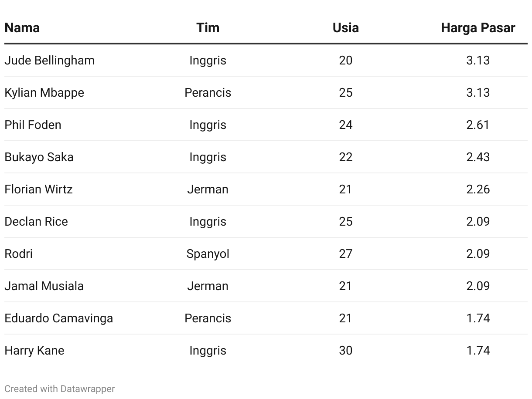Select the Jamal Musiala name cell

(44, 286)
